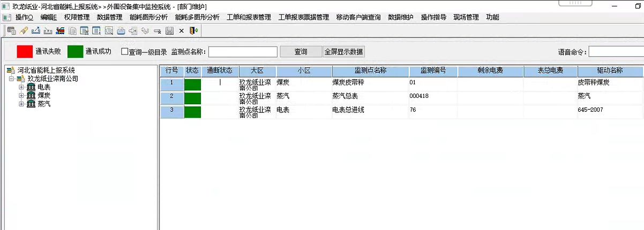Click the exit door toolbar icon
The height and width of the screenshot is (230, 644).
[193, 30]
